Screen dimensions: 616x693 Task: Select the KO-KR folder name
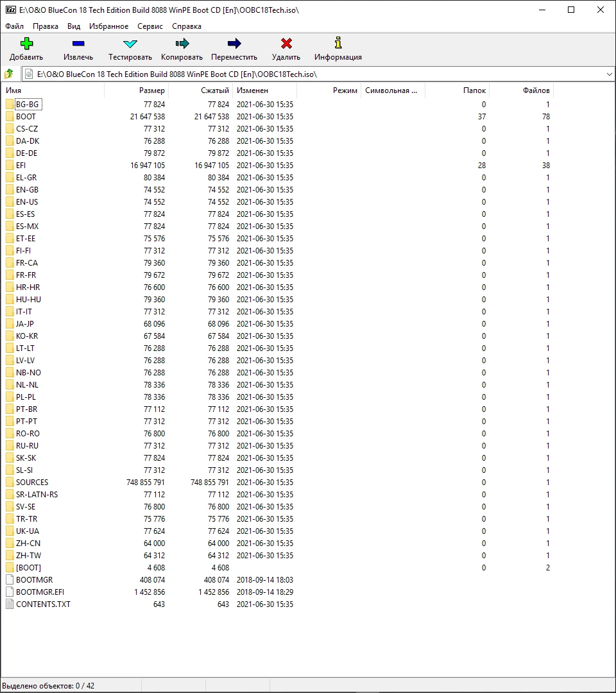point(27,336)
